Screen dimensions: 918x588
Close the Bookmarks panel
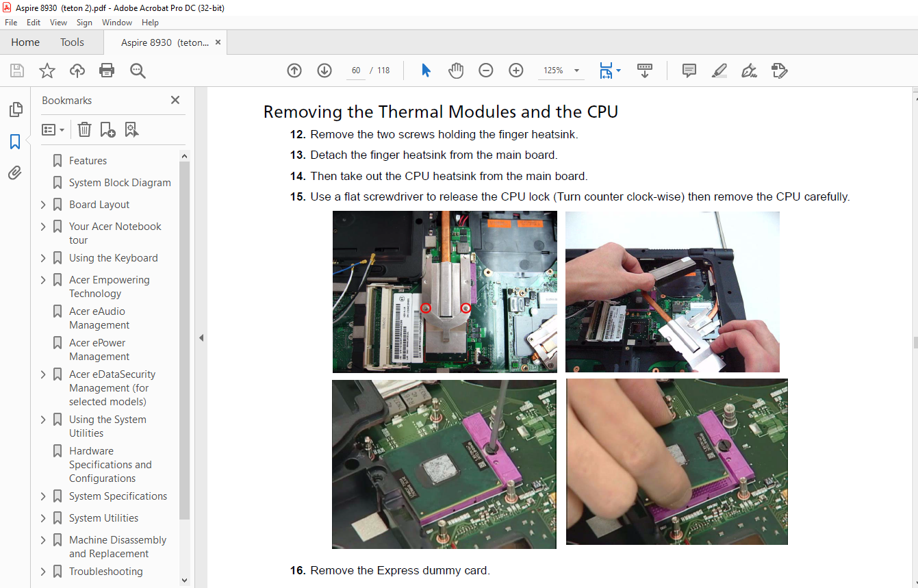tap(175, 100)
